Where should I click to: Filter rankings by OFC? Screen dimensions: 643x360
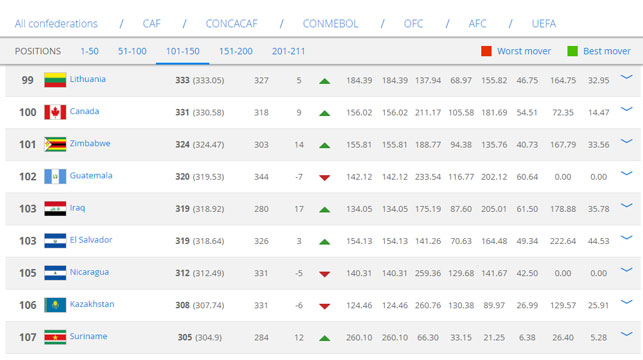(x=413, y=24)
